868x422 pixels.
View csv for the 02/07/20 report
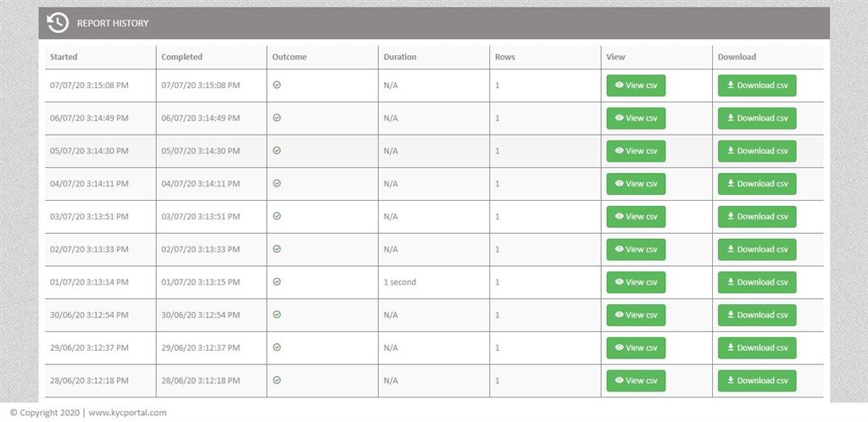point(636,249)
